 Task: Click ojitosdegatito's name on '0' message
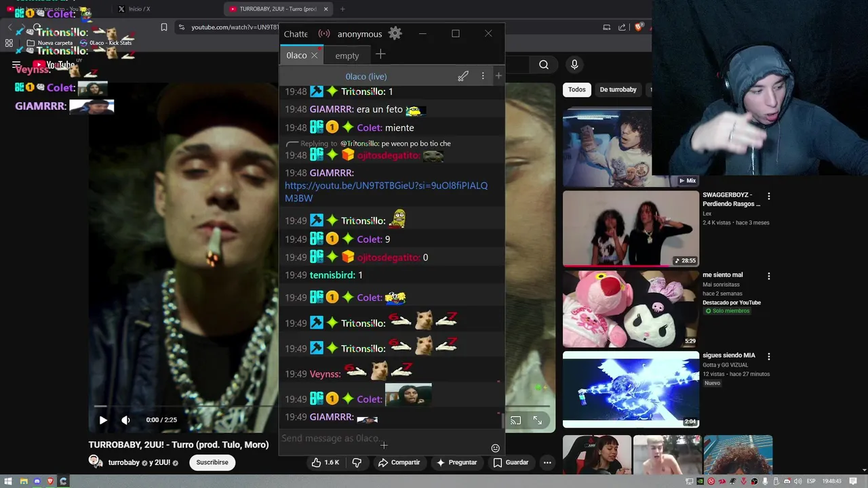click(x=388, y=258)
